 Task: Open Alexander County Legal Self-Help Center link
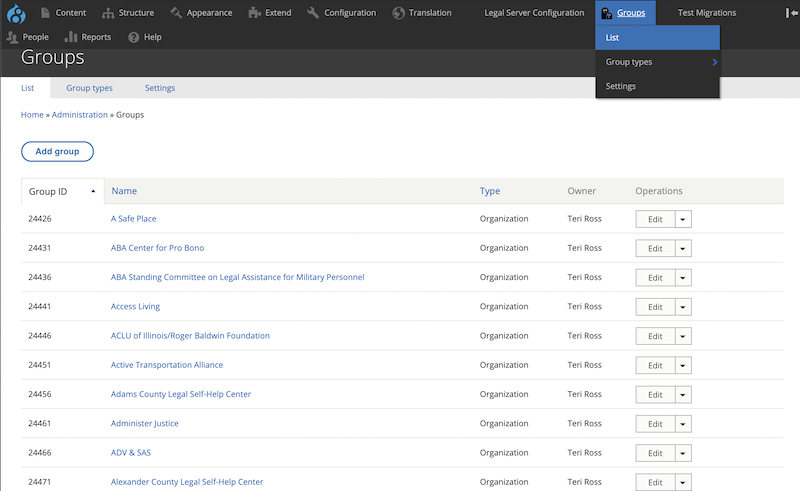point(187,482)
